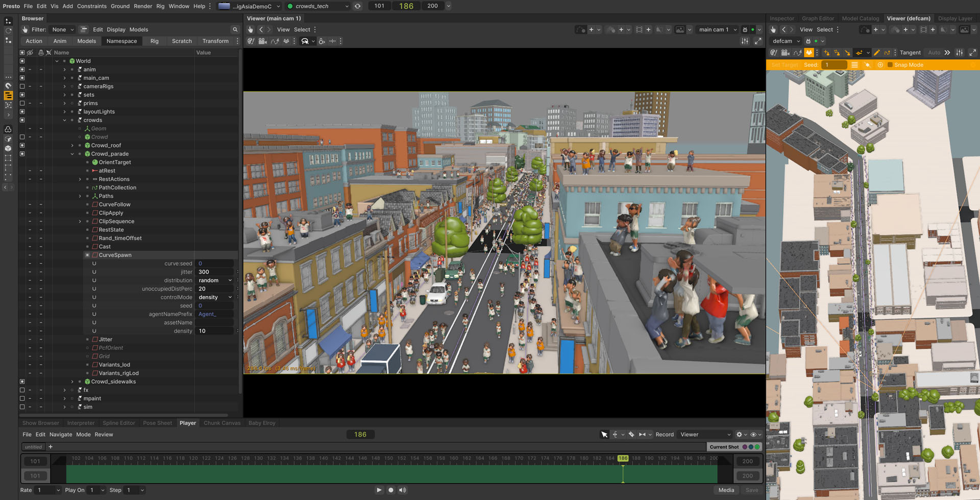This screenshot has height=500, width=980.
Task: Open the main cam 1 camera dropdown
Action: tap(718, 30)
